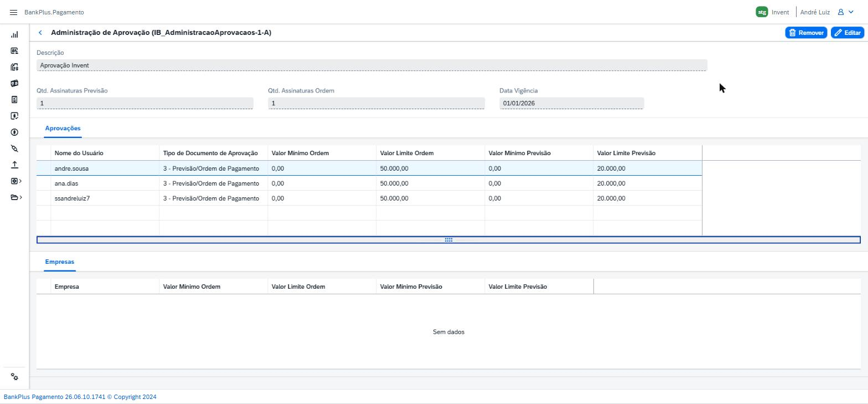
Task: Go back using the arrow beside the page title
Action: click(x=40, y=33)
